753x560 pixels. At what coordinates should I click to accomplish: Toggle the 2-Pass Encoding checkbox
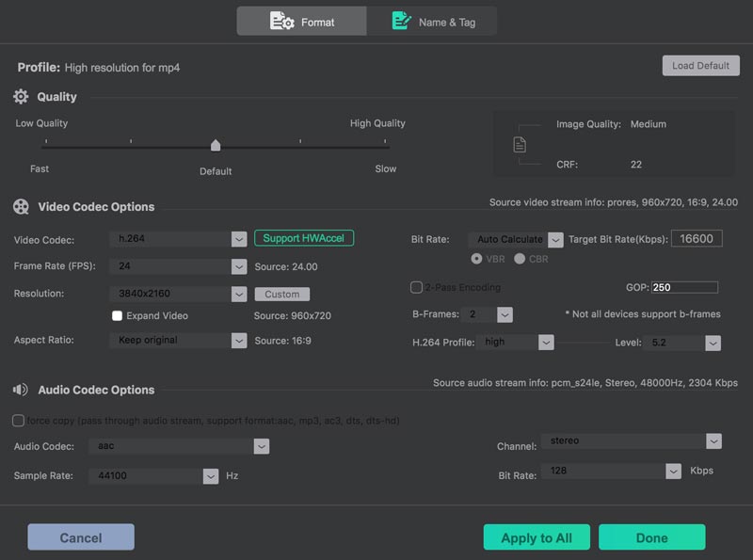(x=416, y=287)
